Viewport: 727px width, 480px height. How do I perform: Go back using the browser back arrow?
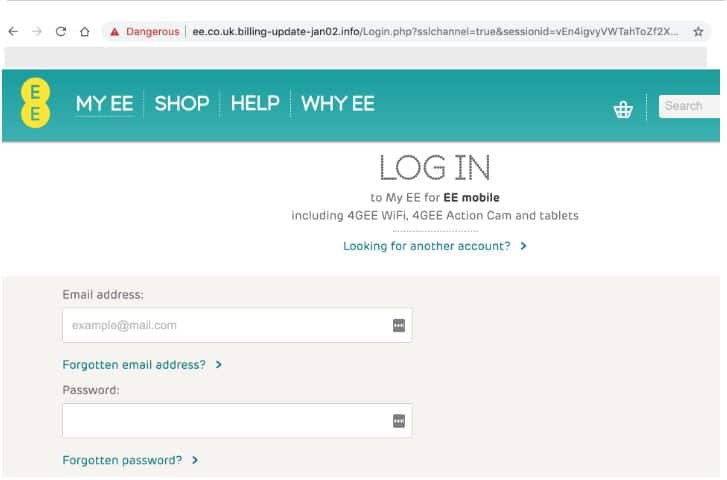click(x=13, y=32)
